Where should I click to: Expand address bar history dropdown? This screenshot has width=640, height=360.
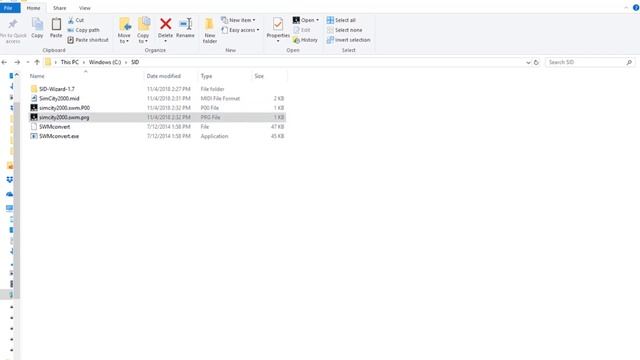528,62
